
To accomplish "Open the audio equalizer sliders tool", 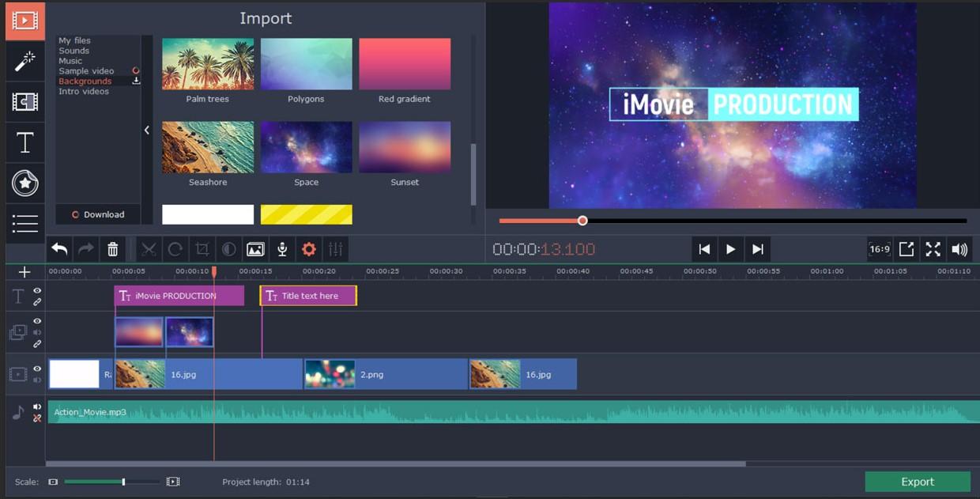I will coord(336,249).
